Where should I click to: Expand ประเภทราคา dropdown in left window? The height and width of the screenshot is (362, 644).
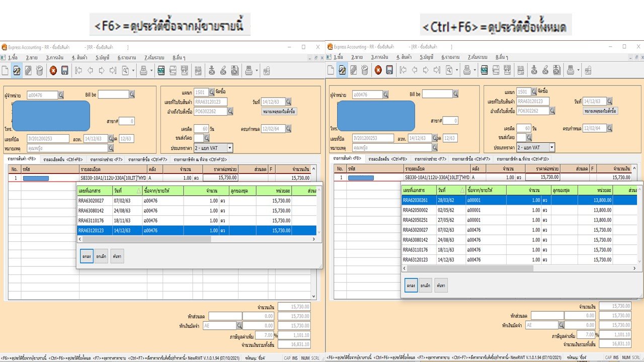coord(230,148)
